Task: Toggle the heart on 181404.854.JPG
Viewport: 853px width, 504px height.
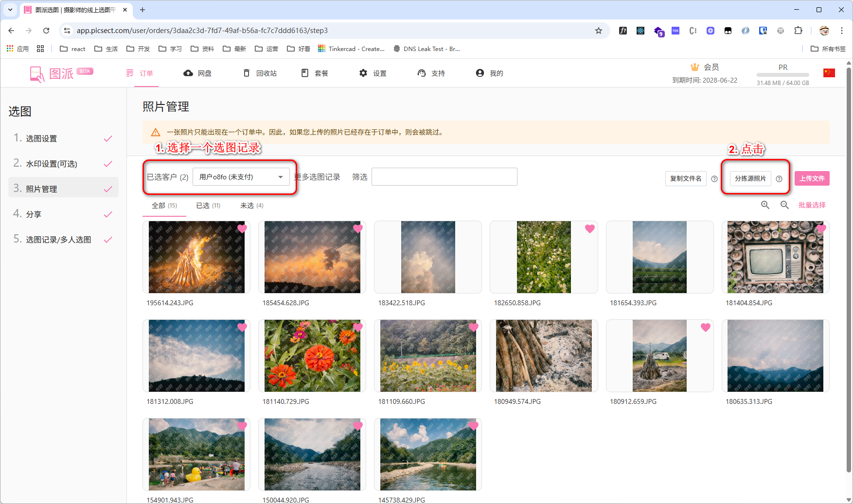Action: click(x=822, y=229)
